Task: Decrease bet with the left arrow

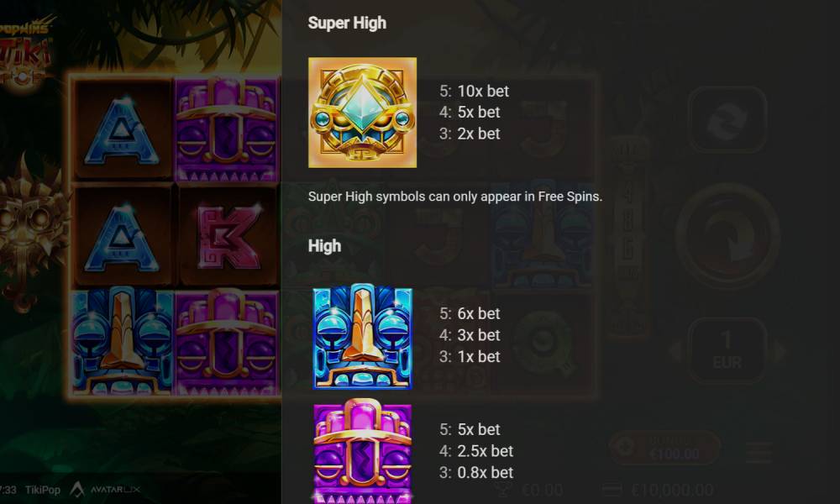Action: coord(675,351)
